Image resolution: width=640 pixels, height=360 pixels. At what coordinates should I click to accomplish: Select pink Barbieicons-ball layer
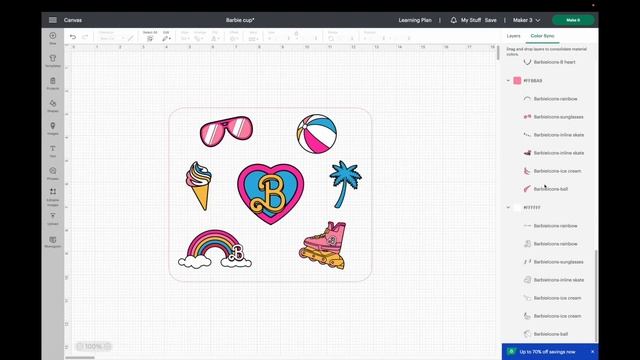coord(546,189)
